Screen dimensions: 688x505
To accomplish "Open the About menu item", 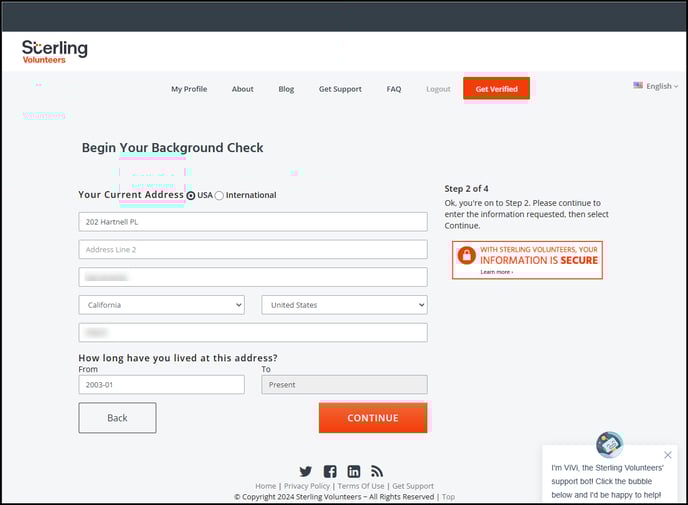I will tap(243, 89).
